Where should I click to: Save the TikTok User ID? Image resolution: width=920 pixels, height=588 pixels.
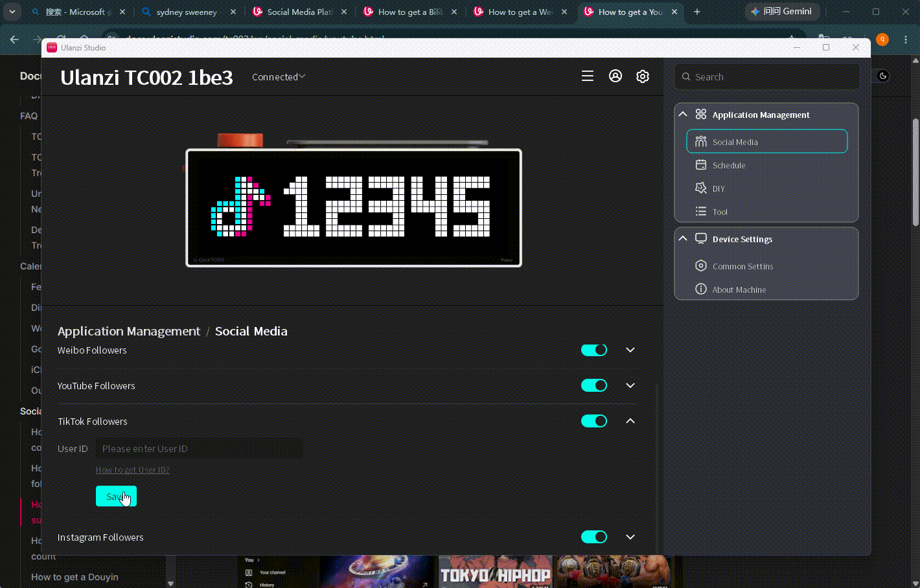click(116, 496)
